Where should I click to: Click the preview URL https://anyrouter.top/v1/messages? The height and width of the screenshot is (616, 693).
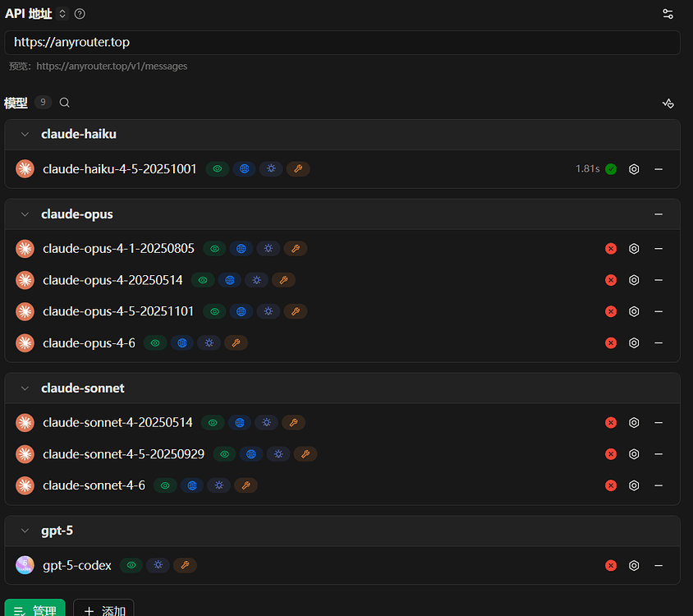click(112, 67)
